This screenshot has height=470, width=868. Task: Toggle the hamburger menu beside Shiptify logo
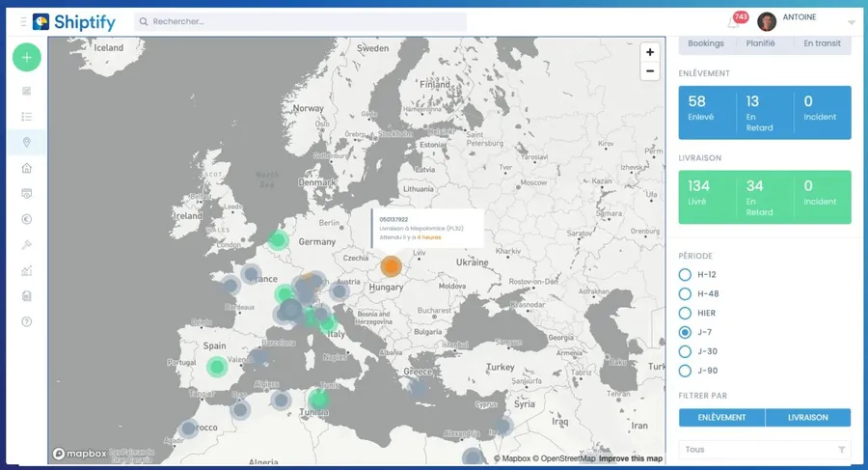(23, 21)
